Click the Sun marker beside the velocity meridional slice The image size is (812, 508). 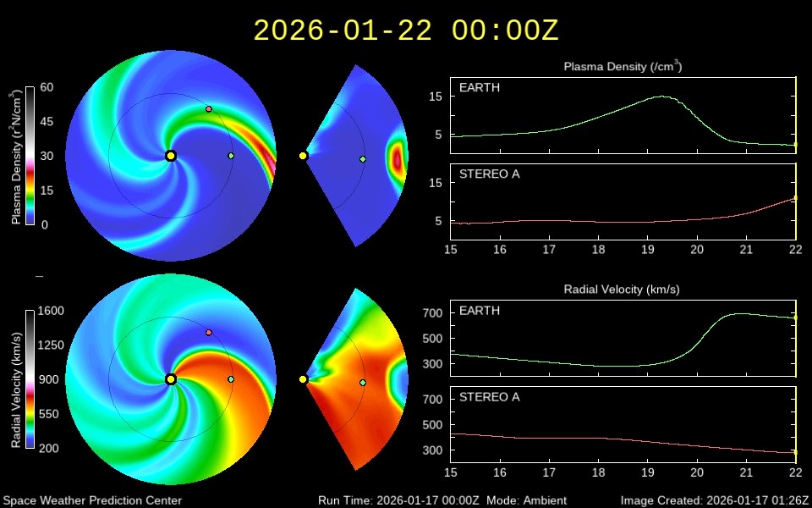pyautogui.click(x=303, y=379)
